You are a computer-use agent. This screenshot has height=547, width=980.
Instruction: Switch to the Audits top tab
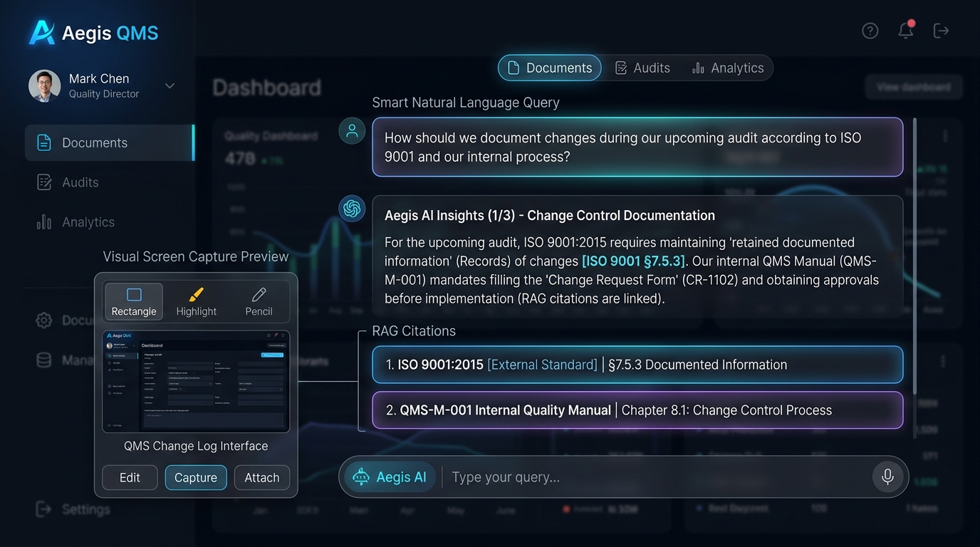click(x=642, y=68)
